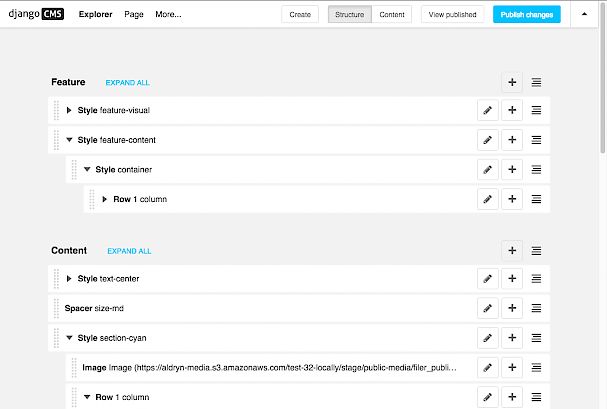Add plugin to Feature placeholder using plus icon

click(x=512, y=82)
